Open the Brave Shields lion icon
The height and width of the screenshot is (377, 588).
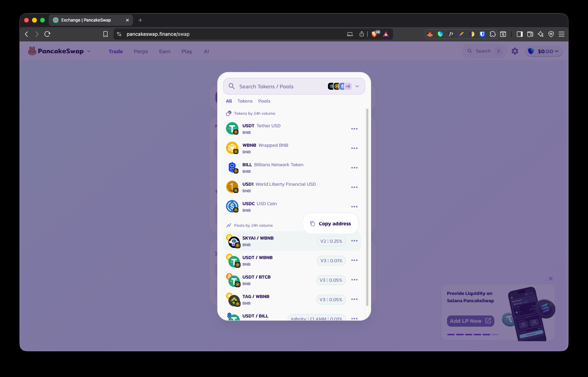[x=375, y=34]
